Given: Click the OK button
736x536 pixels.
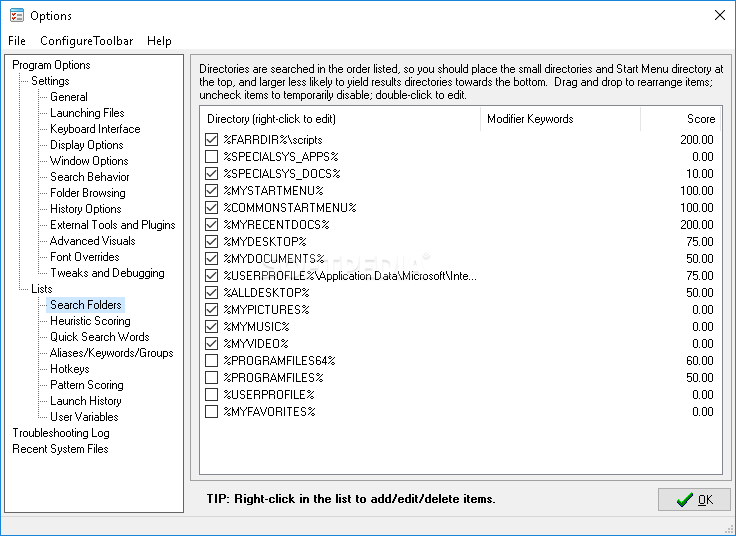Looking at the screenshot, I should (694, 499).
